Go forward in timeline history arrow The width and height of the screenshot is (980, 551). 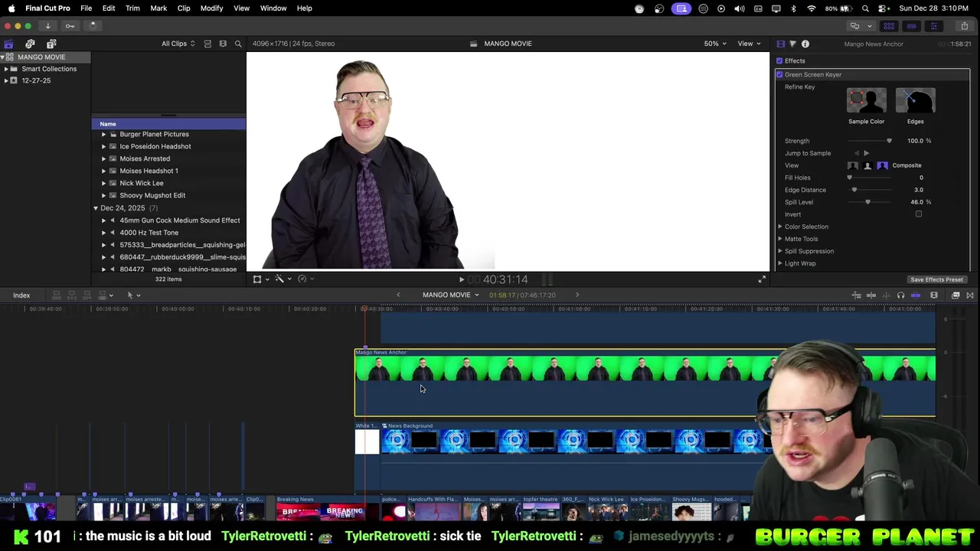[577, 295]
